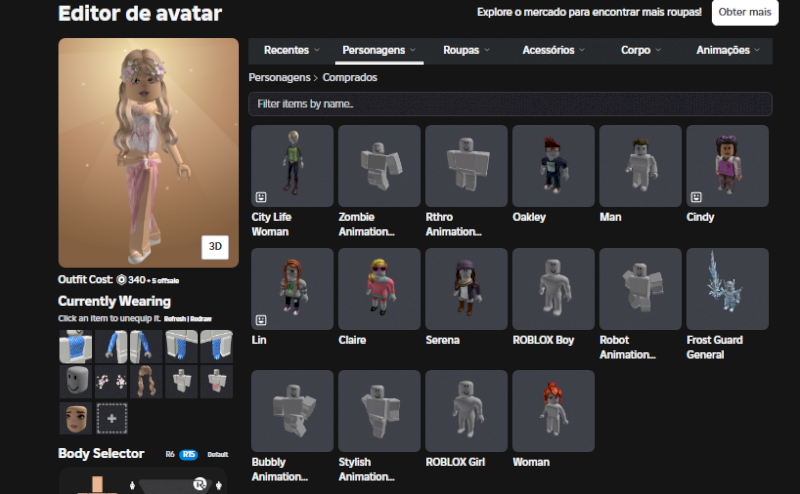The height and width of the screenshot is (494, 800).
Task: Open the Corpo tab
Action: (635, 50)
